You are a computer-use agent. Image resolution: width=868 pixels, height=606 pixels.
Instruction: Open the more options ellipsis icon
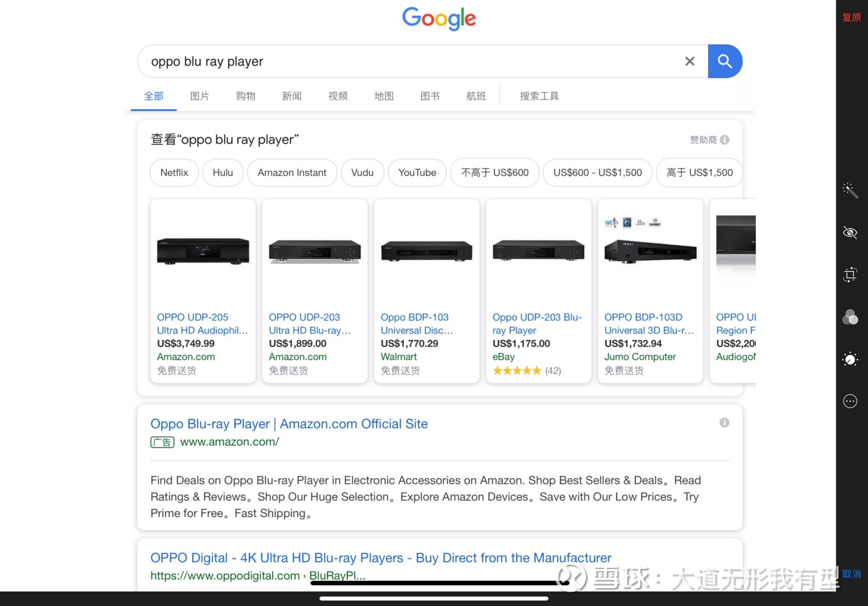pyautogui.click(x=850, y=401)
